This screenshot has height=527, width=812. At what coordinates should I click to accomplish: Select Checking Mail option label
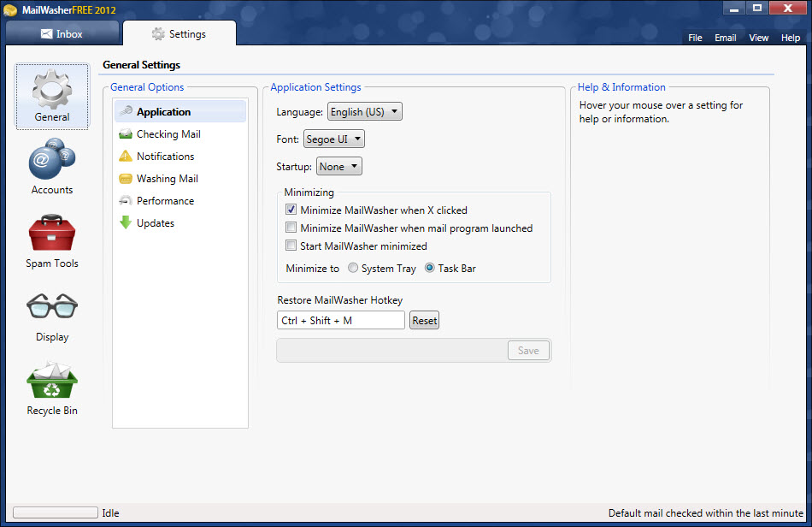[168, 134]
